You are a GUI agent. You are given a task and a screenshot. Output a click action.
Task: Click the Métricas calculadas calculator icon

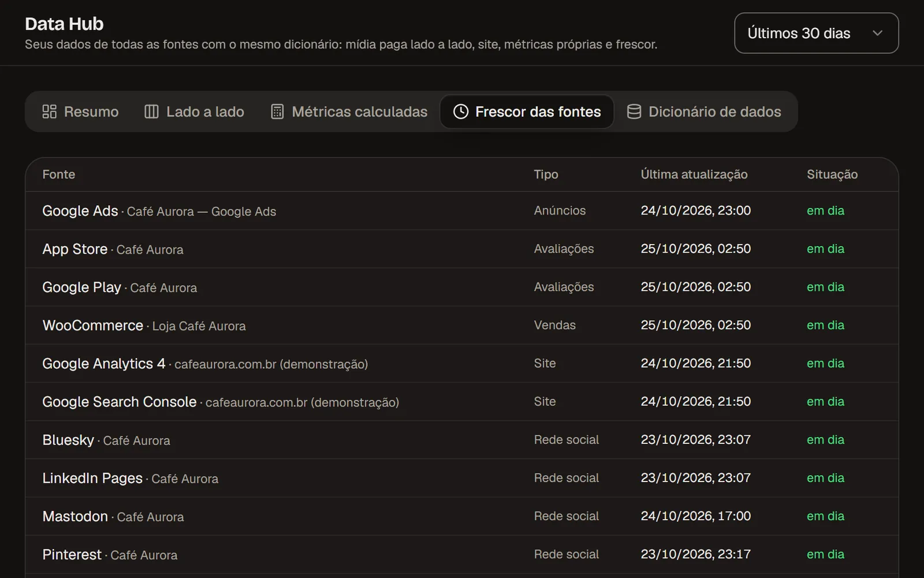pos(277,112)
